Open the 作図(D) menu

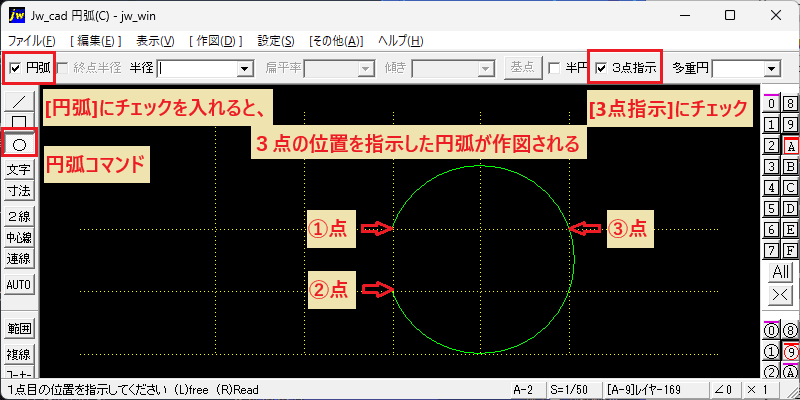(x=215, y=41)
